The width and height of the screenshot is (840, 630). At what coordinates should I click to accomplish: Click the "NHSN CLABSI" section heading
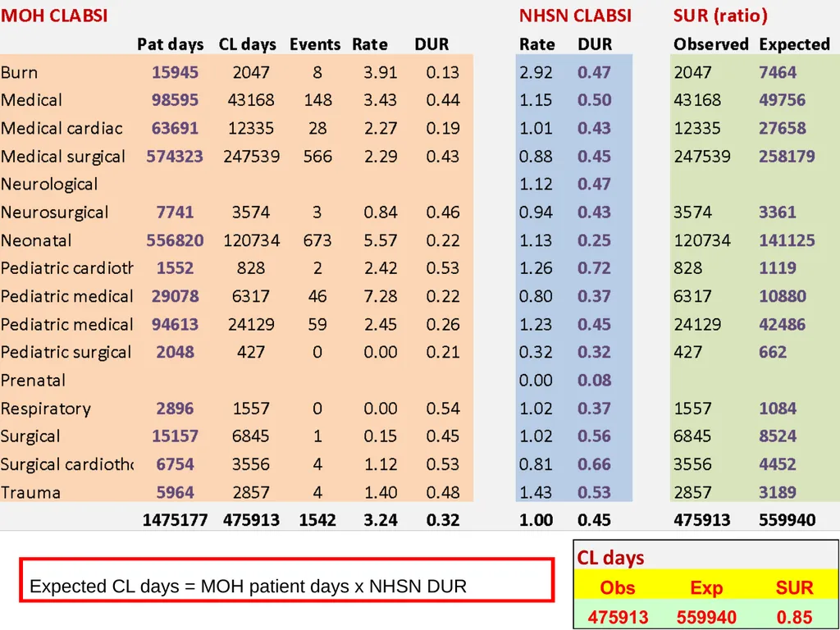[575, 16]
